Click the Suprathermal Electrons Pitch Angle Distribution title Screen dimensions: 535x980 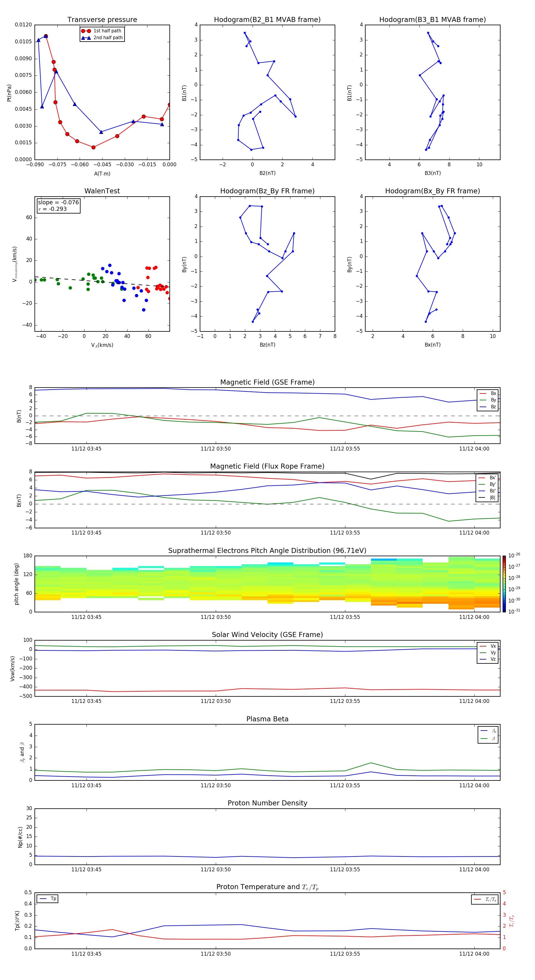(267, 551)
